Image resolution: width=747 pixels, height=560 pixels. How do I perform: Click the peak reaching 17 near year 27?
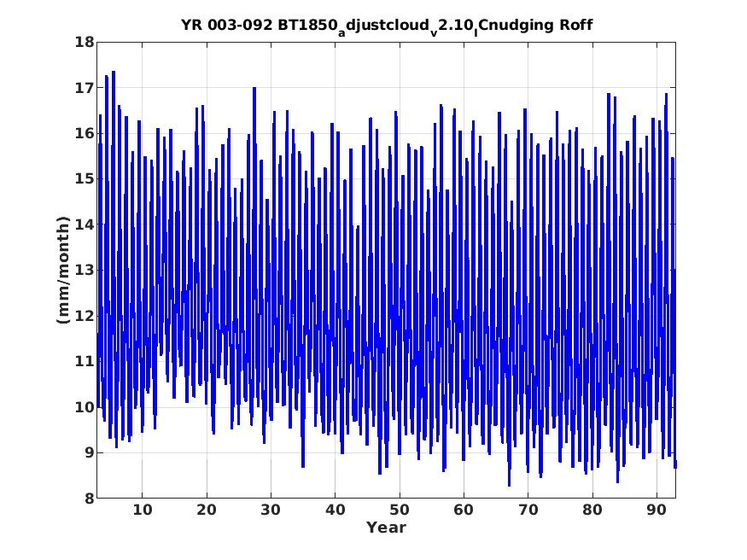[x=254, y=89]
